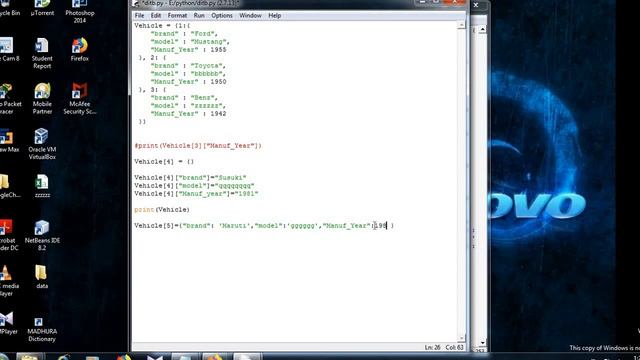Click 'Vehicle[5]' at the last line start
640x360 pixels.
154,226
